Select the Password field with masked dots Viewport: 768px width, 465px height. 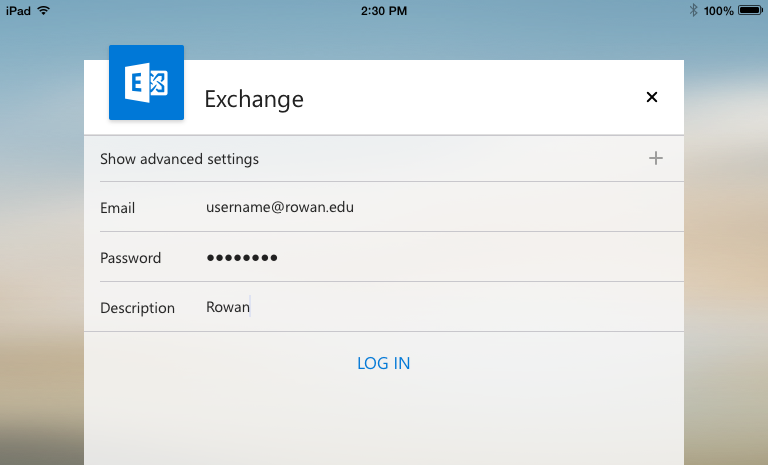point(242,258)
